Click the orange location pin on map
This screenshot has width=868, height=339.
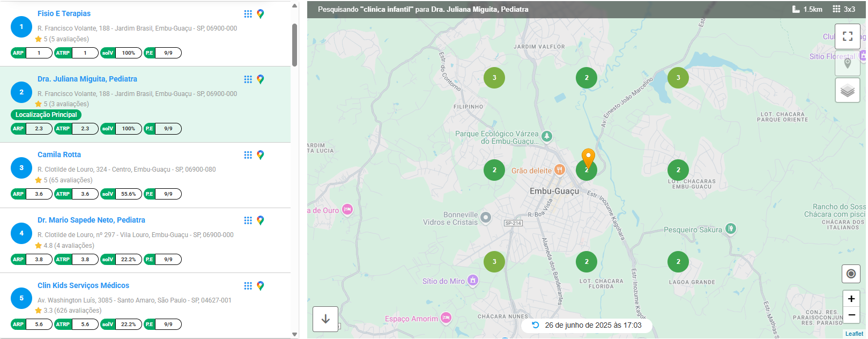coord(588,158)
